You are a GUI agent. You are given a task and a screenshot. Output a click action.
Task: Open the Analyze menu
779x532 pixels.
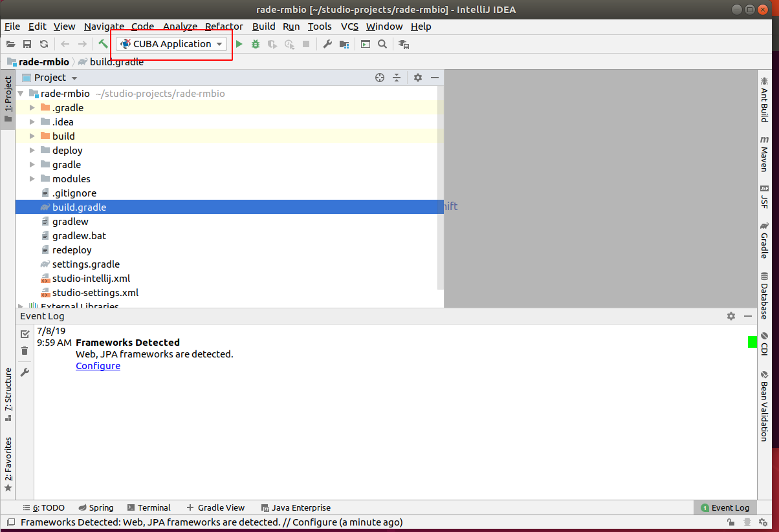pos(180,27)
